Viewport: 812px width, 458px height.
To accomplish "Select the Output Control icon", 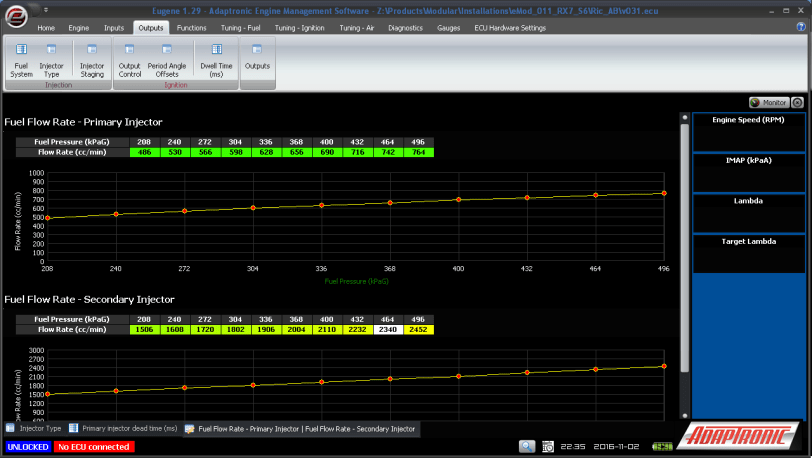I will tap(129, 59).
